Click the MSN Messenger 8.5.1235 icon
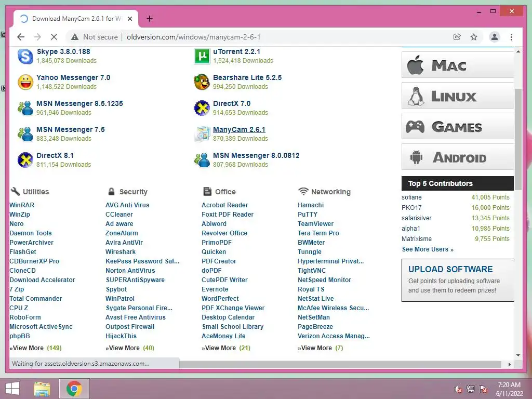532x399 pixels. (x=25, y=108)
